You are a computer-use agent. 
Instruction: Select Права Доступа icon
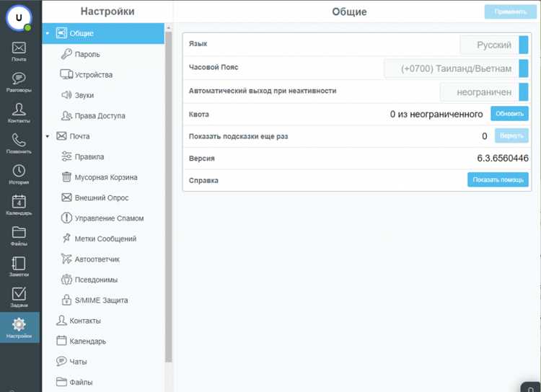tap(66, 115)
